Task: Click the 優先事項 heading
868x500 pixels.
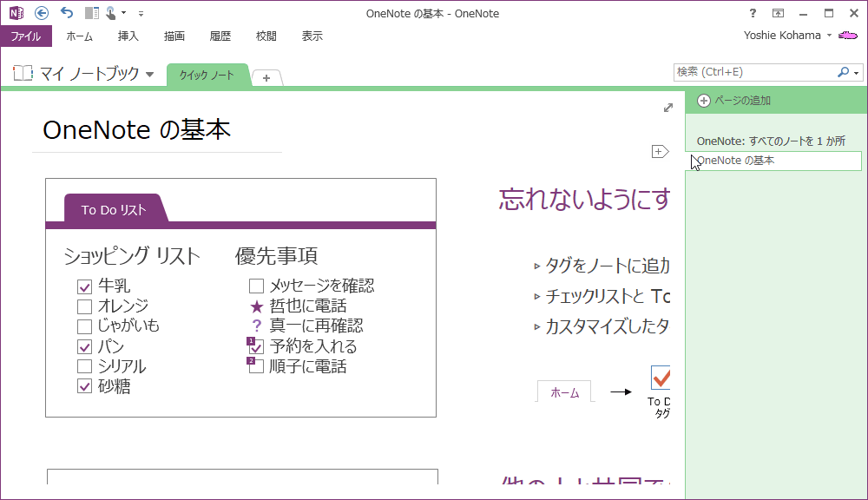Action: coord(276,256)
